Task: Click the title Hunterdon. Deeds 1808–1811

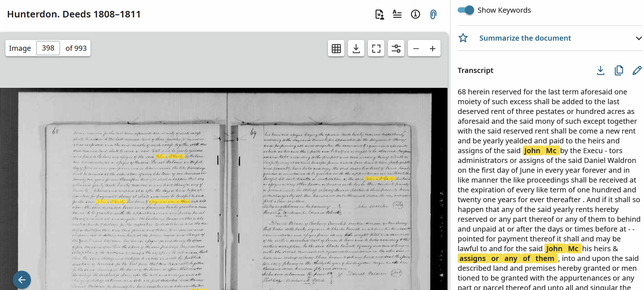Action: (74, 14)
